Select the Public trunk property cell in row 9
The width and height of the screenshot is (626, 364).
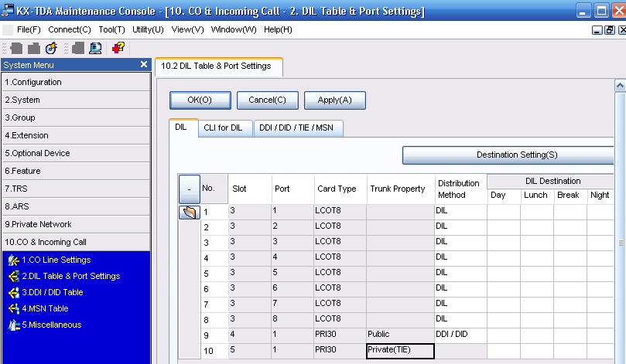(x=400, y=335)
